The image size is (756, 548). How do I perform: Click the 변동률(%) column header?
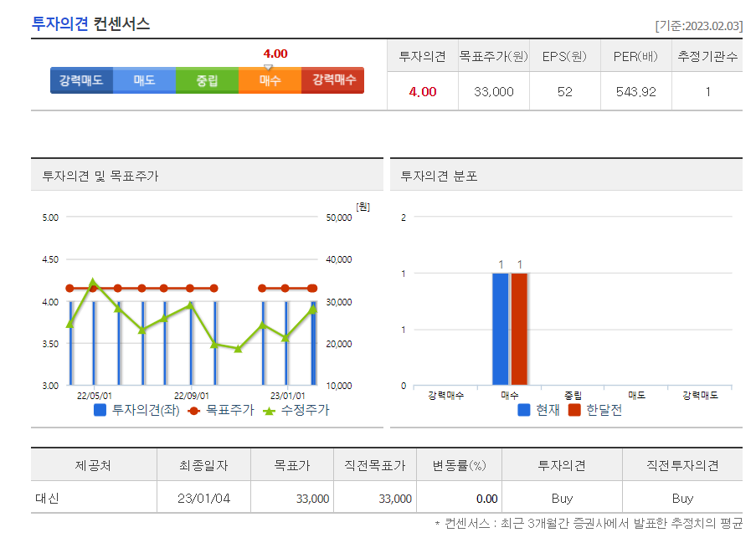pyautogui.click(x=459, y=465)
